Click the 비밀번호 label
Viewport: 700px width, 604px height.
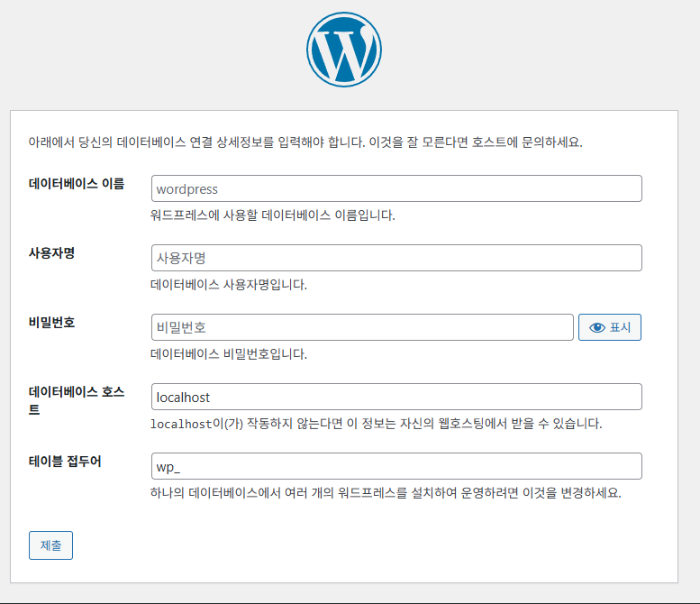click(51, 322)
